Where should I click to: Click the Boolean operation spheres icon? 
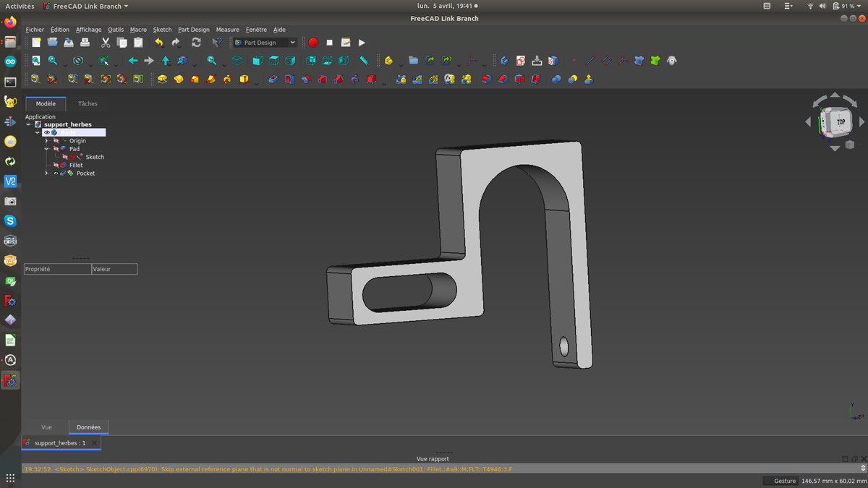click(x=556, y=79)
